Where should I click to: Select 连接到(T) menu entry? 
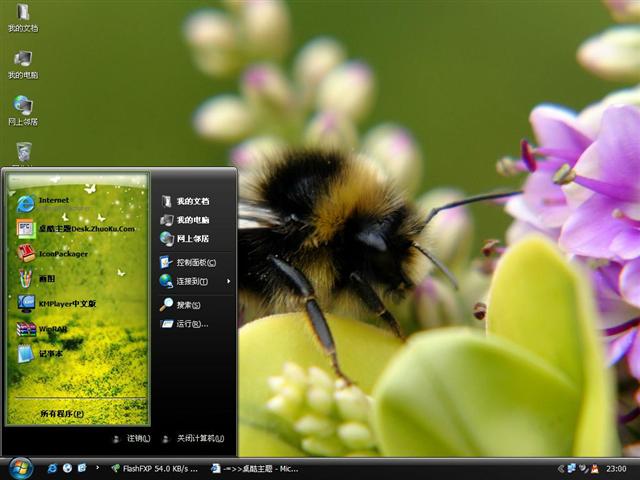[x=184, y=281]
